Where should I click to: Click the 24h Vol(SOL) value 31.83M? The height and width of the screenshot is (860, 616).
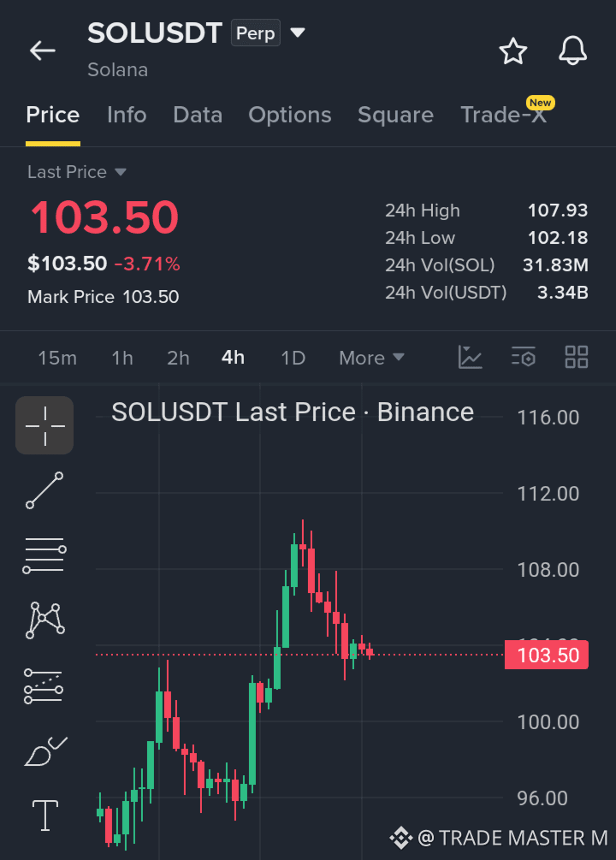coord(555,265)
